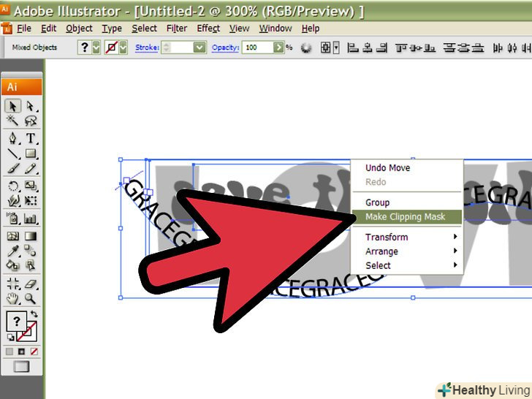This screenshot has width=532, height=399.
Task: Select the Warp tool
Action: 13,200
